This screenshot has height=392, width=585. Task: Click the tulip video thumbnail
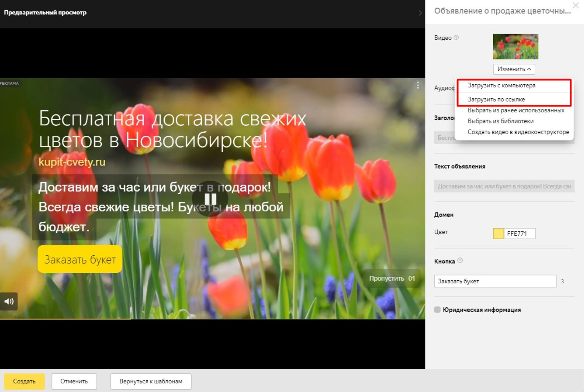[516, 47]
